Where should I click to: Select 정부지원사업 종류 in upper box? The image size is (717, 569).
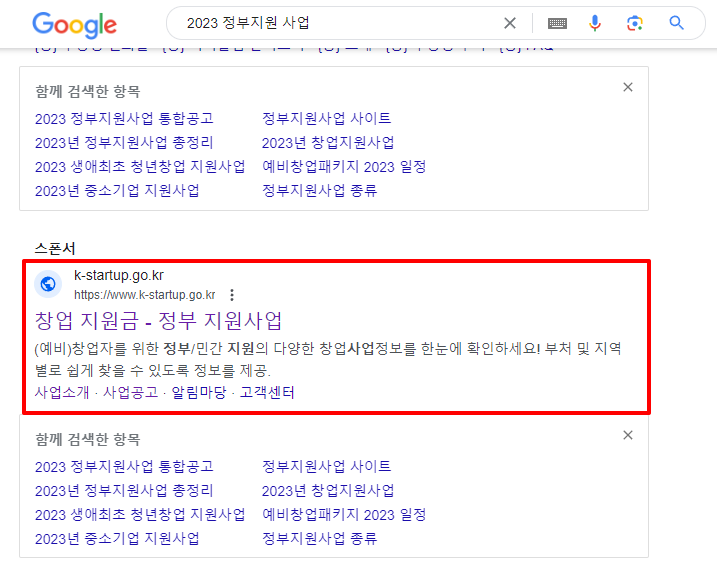click(320, 190)
